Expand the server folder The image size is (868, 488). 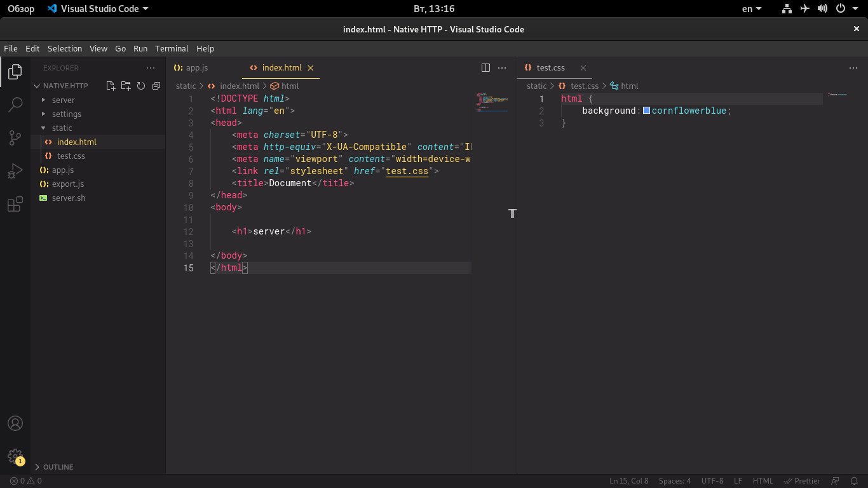pos(98,100)
